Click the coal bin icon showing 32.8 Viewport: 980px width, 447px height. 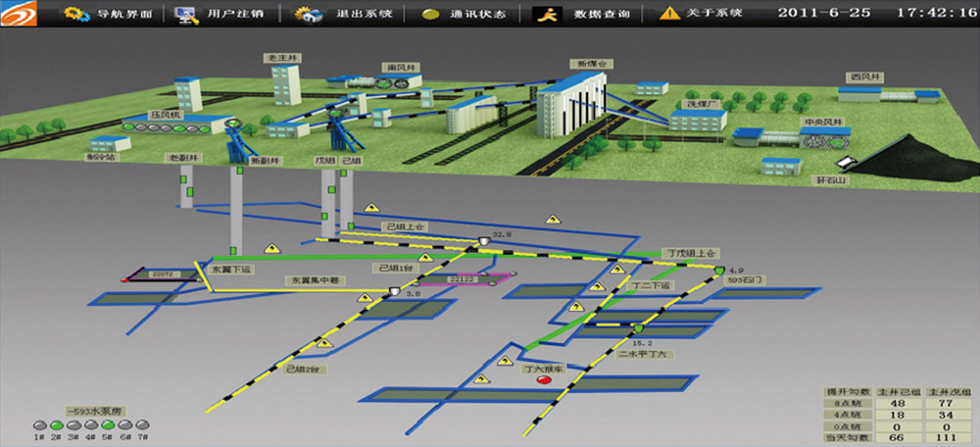(x=483, y=242)
